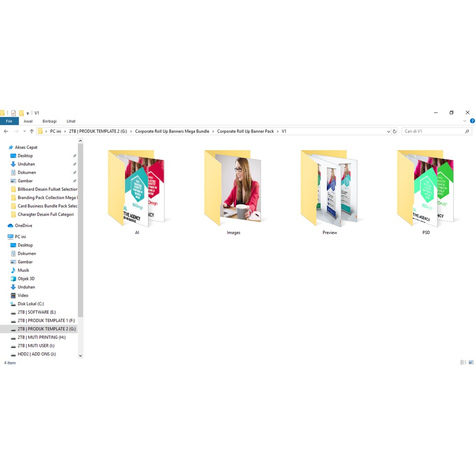
Task: Expand the quick access toolbar dropdown
Action: pos(27,113)
